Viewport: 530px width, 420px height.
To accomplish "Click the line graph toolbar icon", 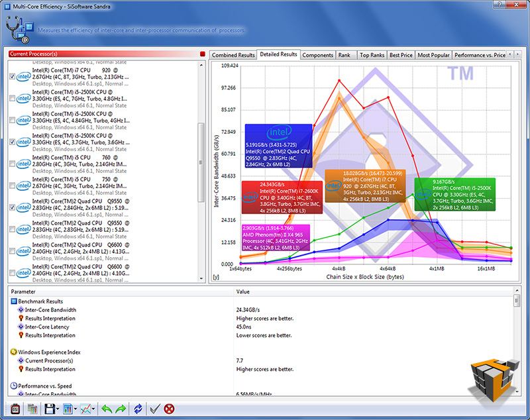I will coord(85,409).
